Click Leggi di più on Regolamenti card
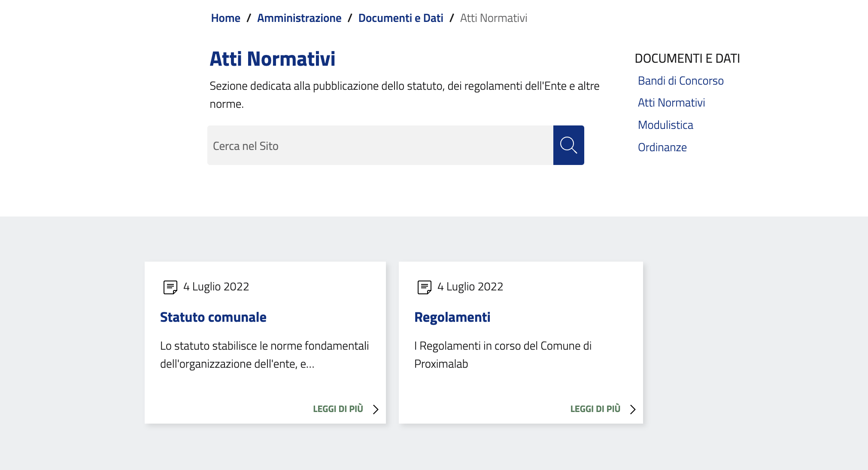Image resolution: width=868 pixels, height=470 pixels. 595,409
